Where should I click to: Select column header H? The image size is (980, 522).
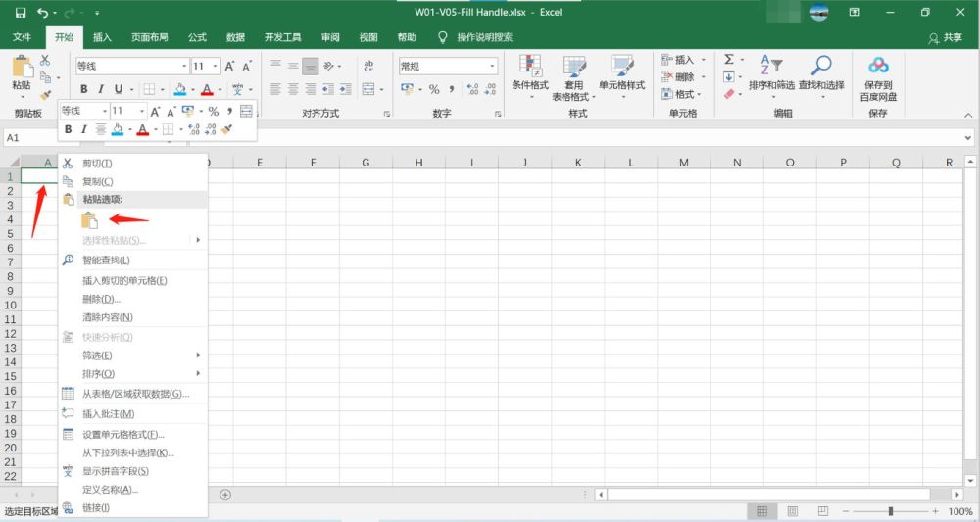click(x=418, y=163)
